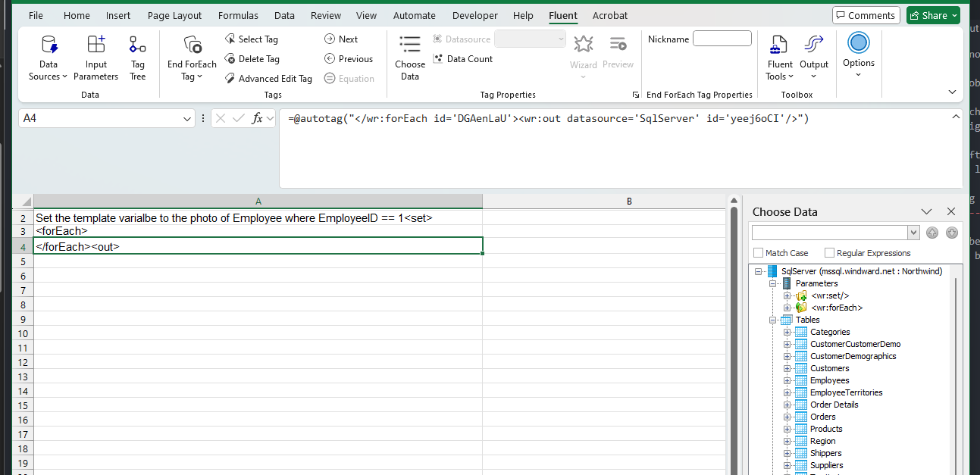
Task: Select cell A2 with the Set text
Action: point(258,217)
